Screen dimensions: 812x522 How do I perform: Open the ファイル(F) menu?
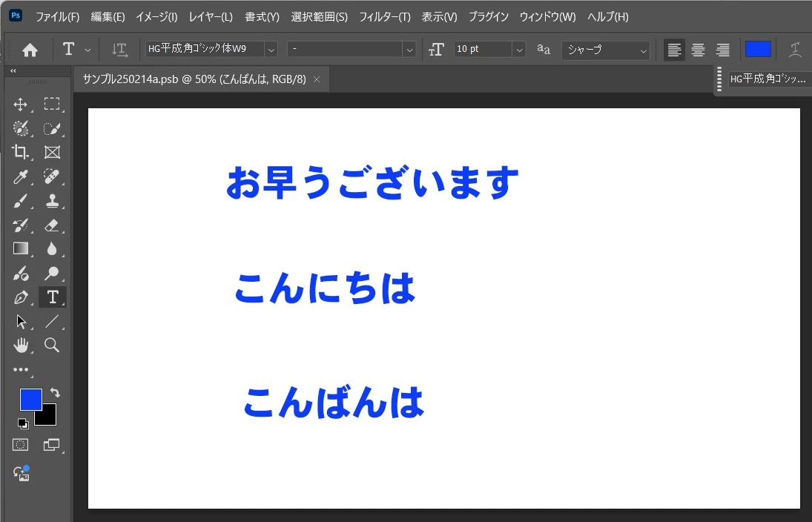click(x=57, y=17)
